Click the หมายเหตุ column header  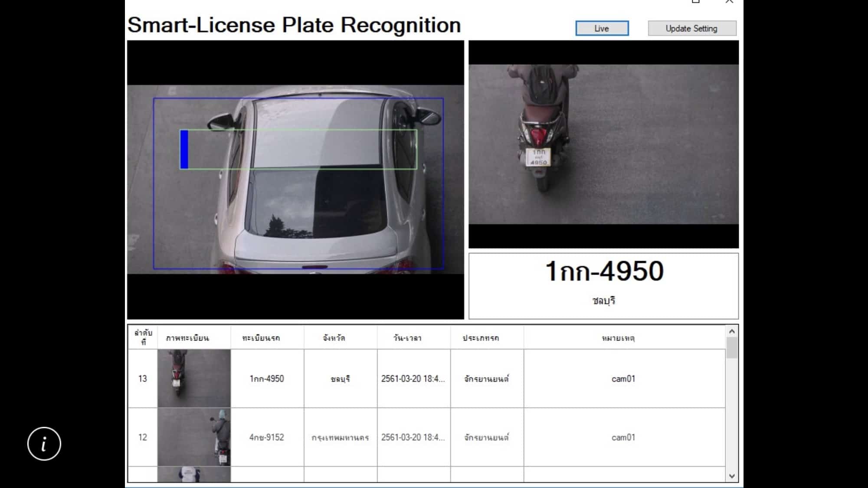click(x=619, y=338)
